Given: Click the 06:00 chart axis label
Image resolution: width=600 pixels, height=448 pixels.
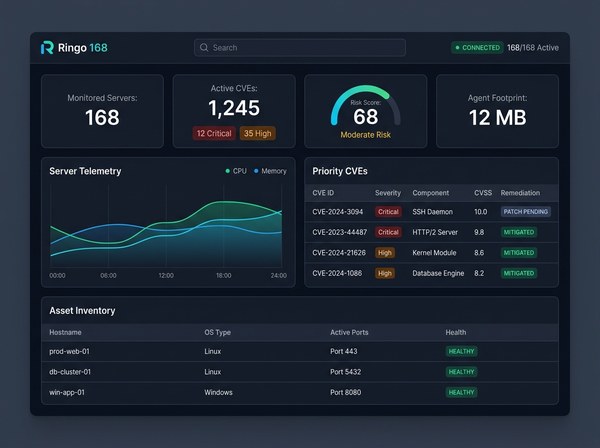Looking at the screenshot, I should 108,275.
